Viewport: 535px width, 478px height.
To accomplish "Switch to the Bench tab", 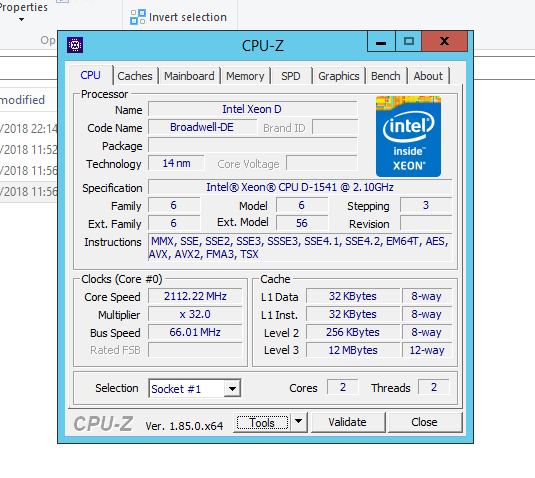I will 386,76.
